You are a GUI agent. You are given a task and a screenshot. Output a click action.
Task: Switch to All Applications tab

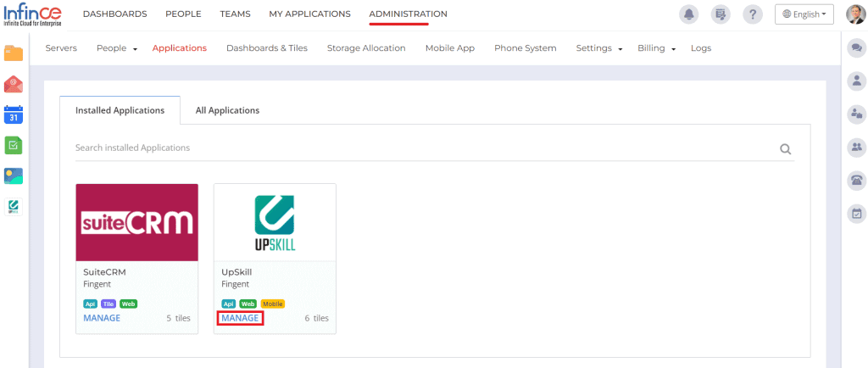point(227,110)
